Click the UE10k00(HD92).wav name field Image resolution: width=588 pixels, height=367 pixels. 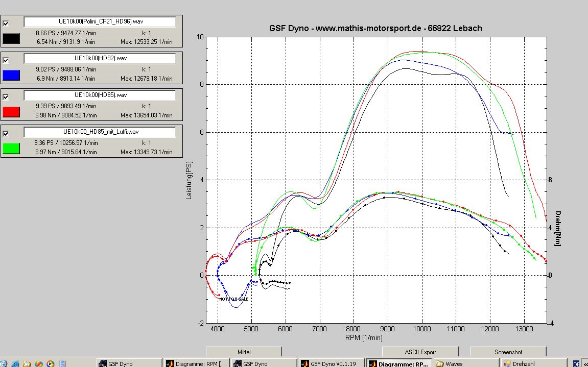100,58
